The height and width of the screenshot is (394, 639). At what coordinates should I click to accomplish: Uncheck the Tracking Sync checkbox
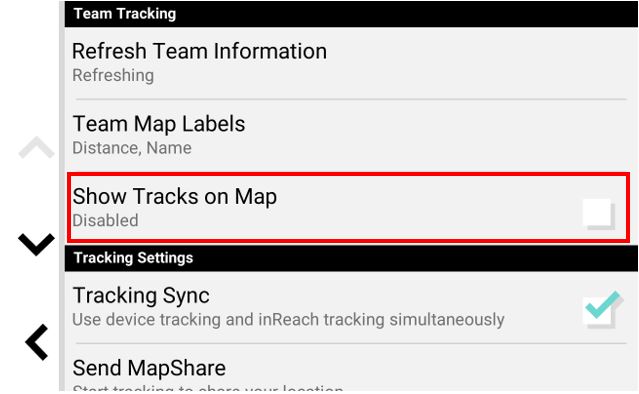[x=602, y=311]
